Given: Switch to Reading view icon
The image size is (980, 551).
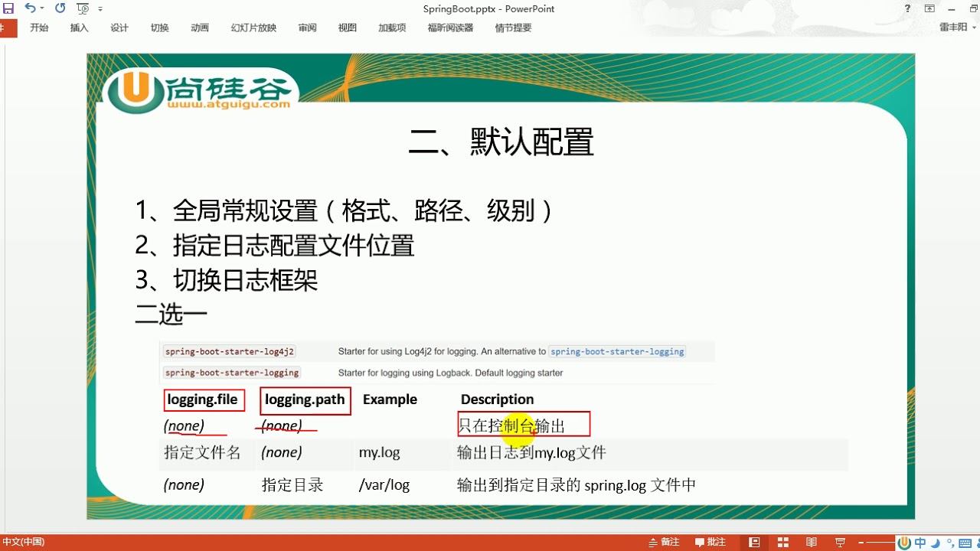Looking at the screenshot, I should coord(812,542).
